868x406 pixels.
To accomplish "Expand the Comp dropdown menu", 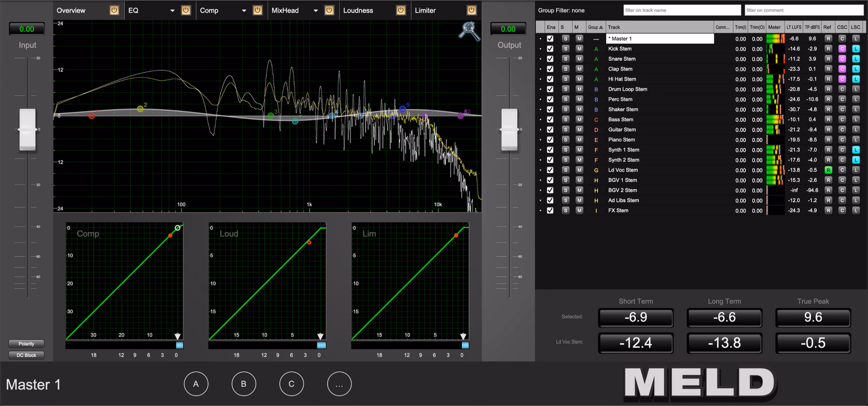I will [244, 11].
